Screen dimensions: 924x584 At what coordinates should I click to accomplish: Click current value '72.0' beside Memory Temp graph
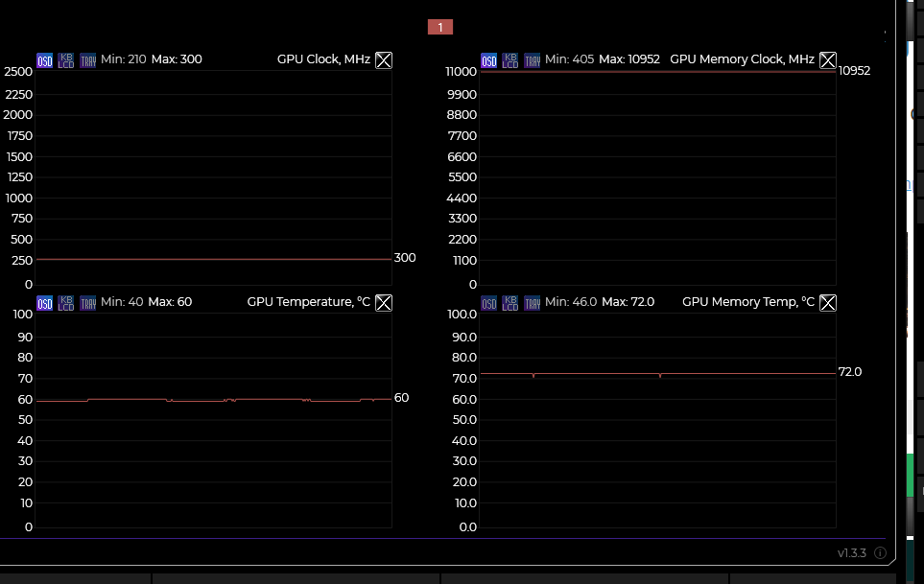[x=850, y=372]
